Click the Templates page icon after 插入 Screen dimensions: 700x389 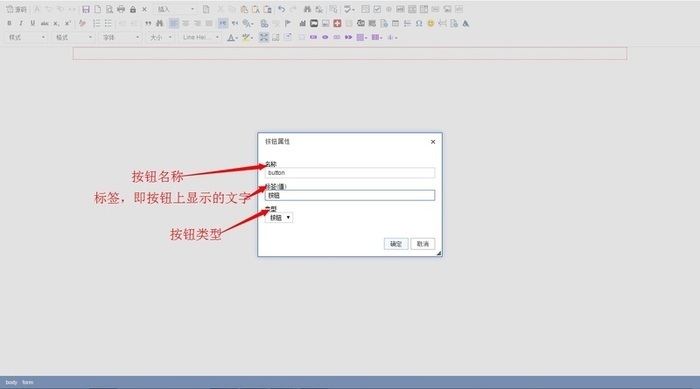206,9
